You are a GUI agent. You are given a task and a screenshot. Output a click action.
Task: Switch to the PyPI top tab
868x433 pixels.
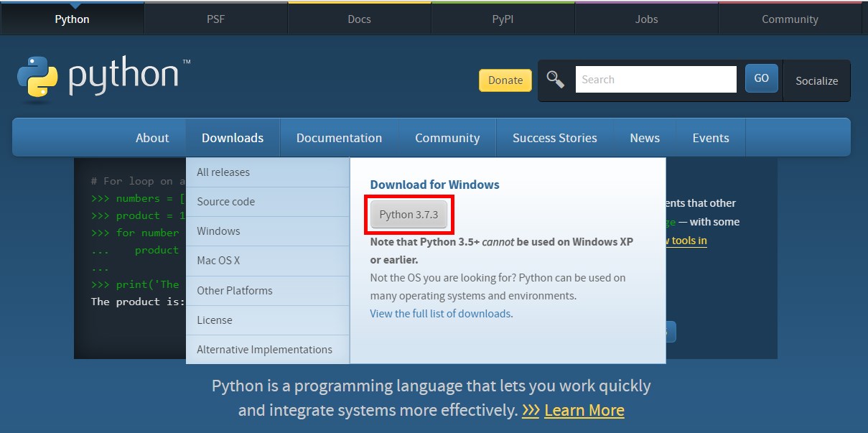(x=503, y=19)
